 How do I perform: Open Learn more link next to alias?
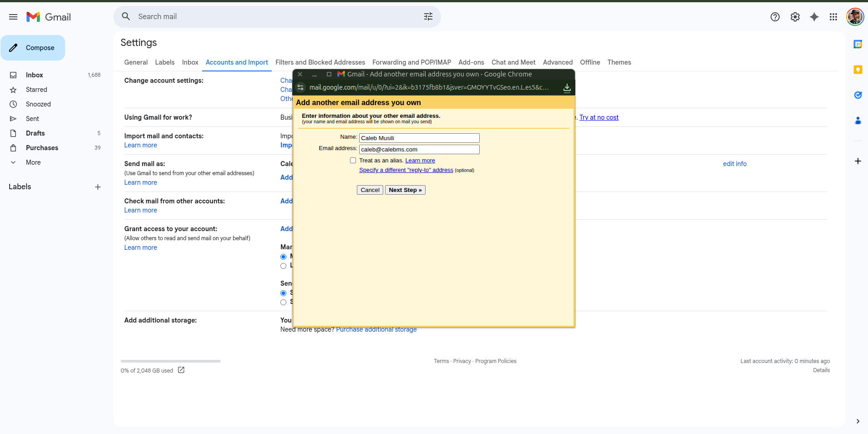click(420, 160)
